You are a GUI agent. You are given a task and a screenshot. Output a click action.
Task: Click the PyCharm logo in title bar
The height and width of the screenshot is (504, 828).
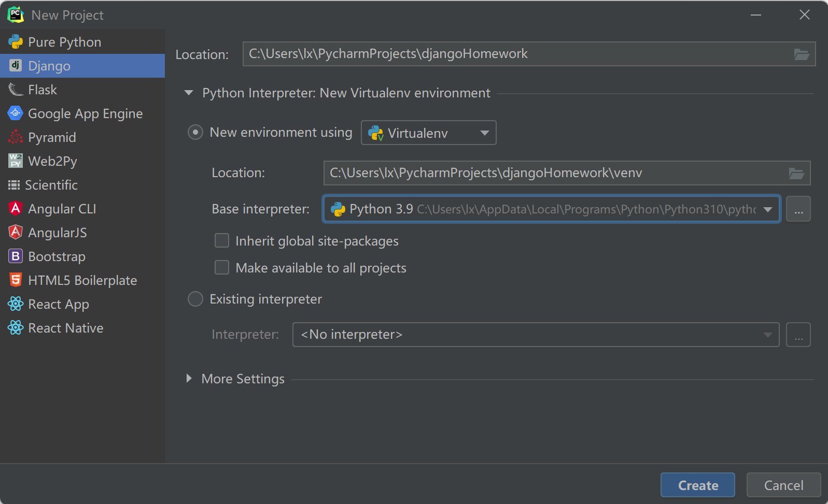coord(16,15)
